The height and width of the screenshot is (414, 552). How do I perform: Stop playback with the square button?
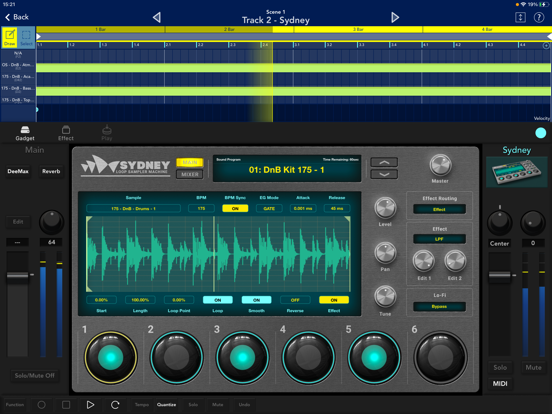(x=66, y=404)
